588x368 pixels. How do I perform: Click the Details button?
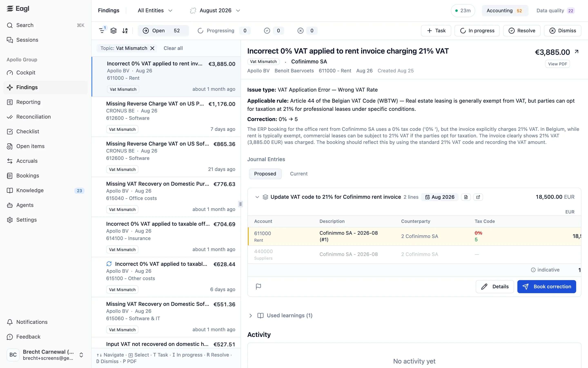495,286
